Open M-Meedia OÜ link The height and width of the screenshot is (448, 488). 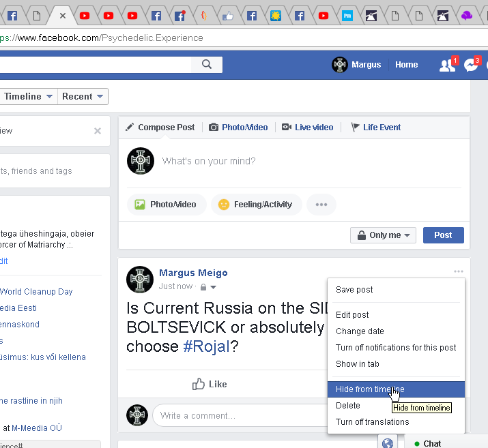point(37,428)
